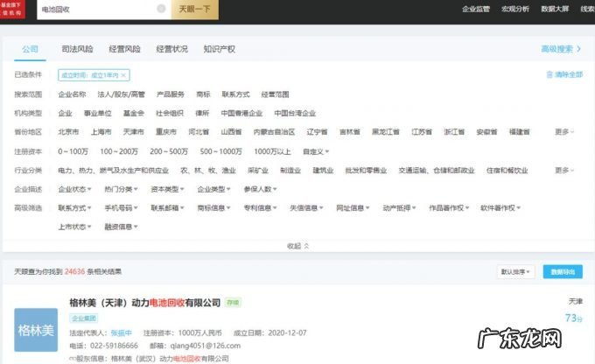The height and width of the screenshot is (364, 595).
Task: Click phone number 022-59186666
Action: [x=114, y=346]
